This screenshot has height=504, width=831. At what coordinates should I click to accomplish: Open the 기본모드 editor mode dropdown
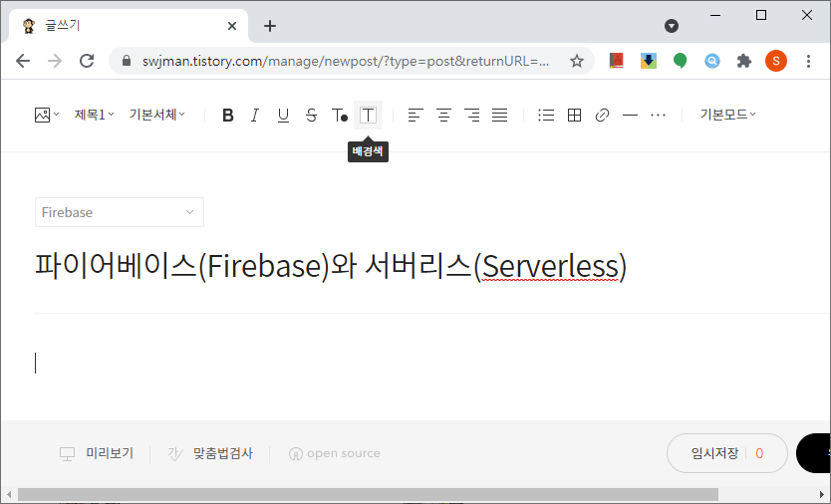coord(727,115)
